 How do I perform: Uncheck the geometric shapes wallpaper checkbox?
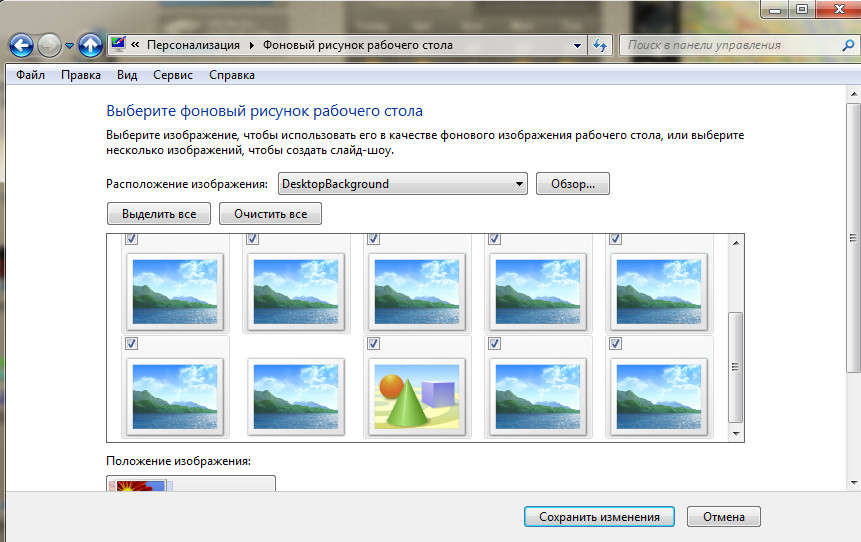click(373, 343)
